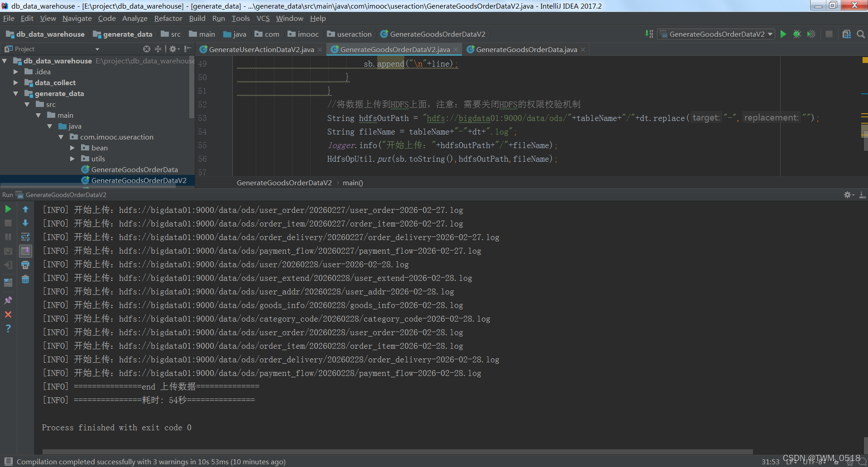Open Project panel settings gear
The height and width of the screenshot is (467, 868).
174,49
